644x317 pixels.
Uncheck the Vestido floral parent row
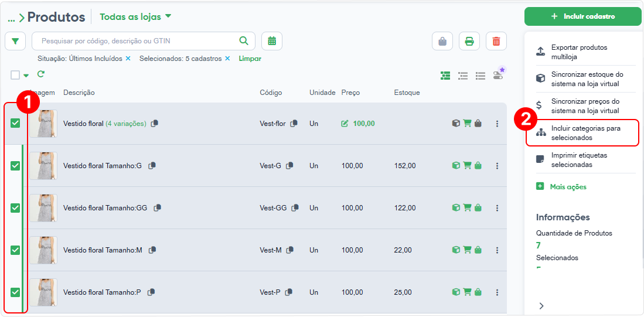(x=15, y=123)
